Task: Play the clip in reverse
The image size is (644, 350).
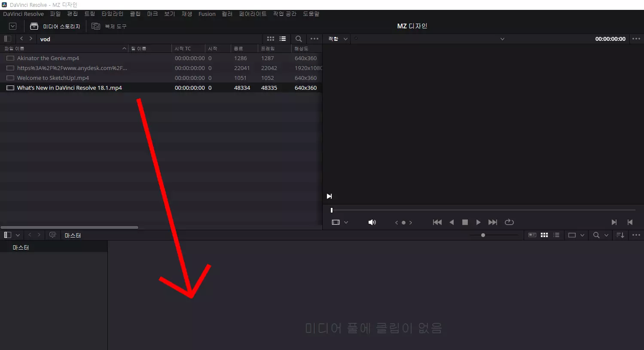Action: 452,222
